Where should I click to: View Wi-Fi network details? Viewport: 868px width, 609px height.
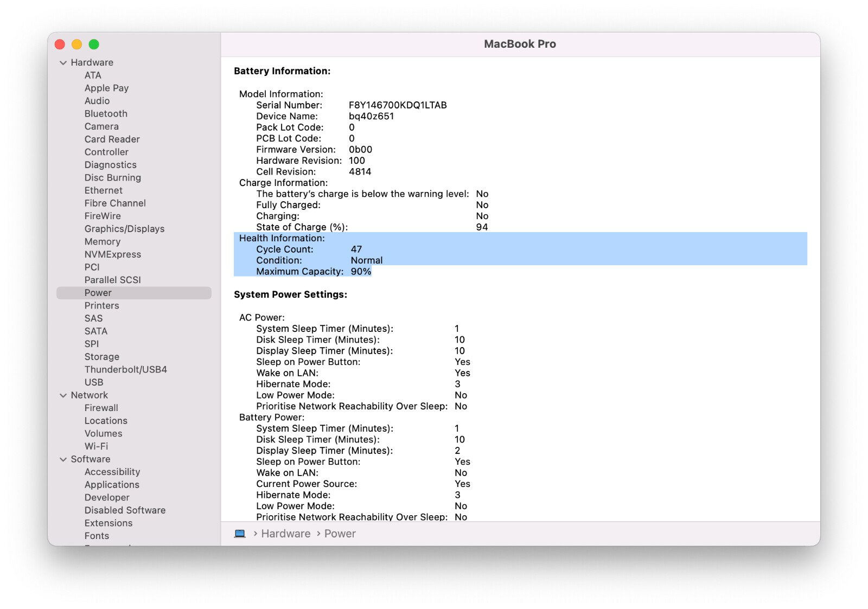coord(96,446)
